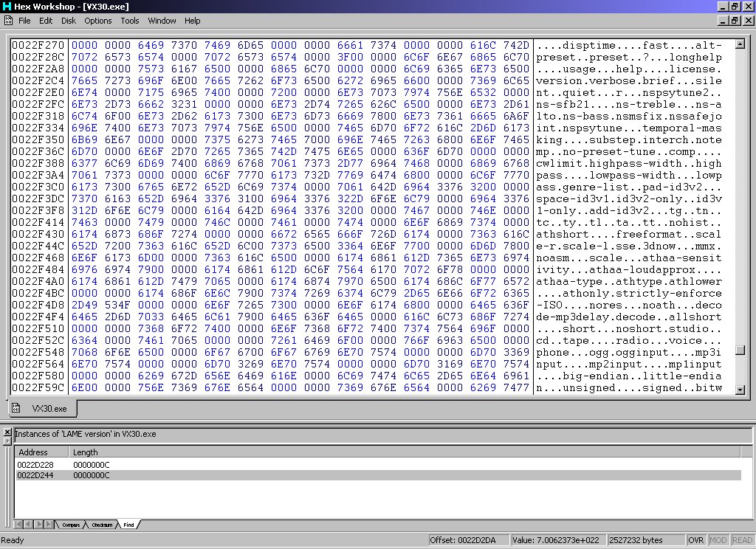The image size is (756, 549).
Task: Click offset label 0022F59C
Action: 38,387
